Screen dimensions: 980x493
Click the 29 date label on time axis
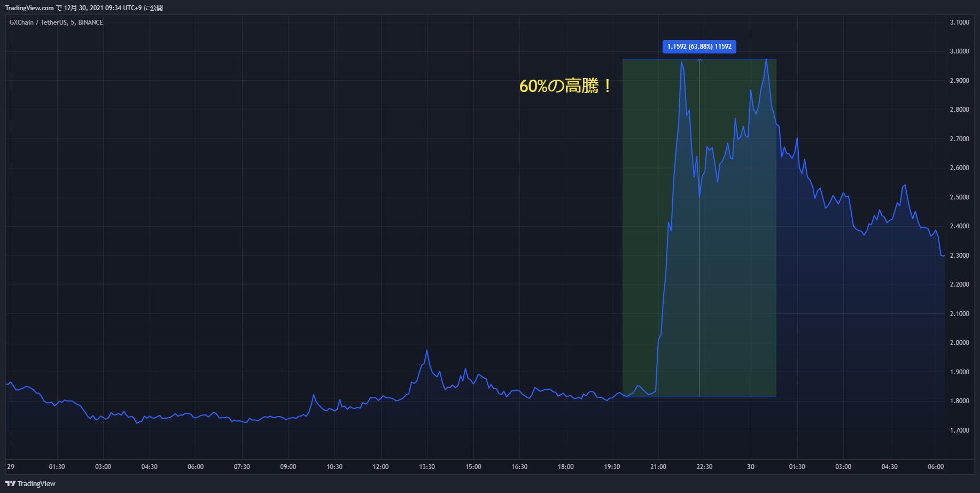11,467
